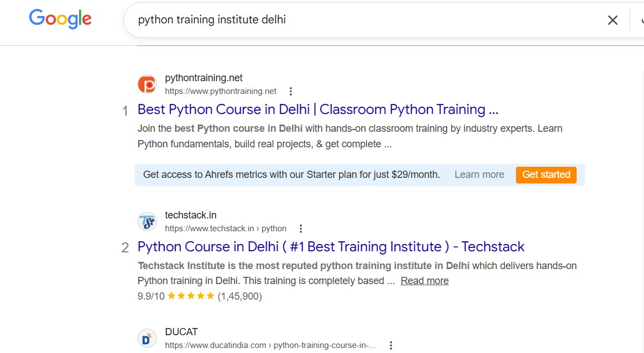Open three-dot menu for pythontraining.net result
644x353 pixels.
coord(291,92)
